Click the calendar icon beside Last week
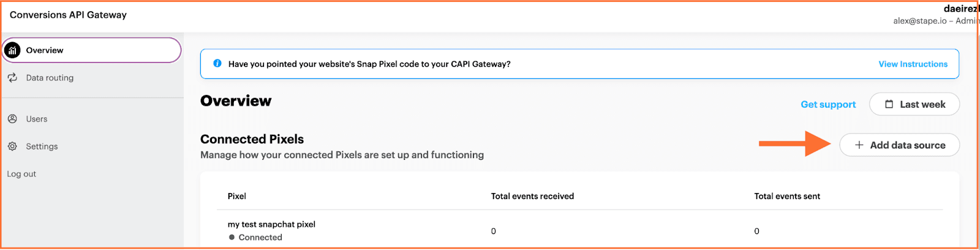Viewport: 980px width, 250px height. click(889, 104)
